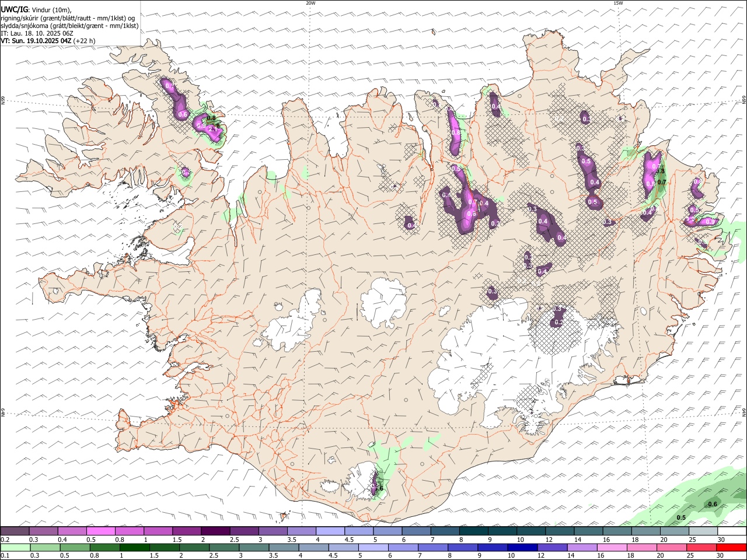The width and height of the screenshot is (747, 560).
Task: Click the white Hofsjökull glacier in central Iceland
Action: point(383,303)
